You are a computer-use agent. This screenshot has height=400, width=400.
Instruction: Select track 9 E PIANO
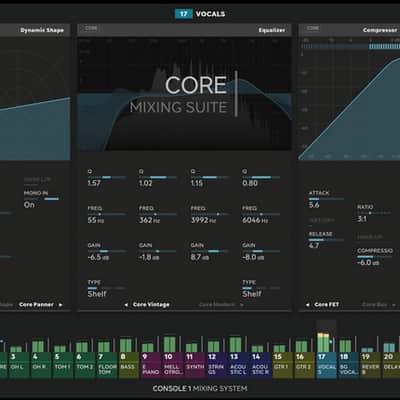tap(151, 365)
